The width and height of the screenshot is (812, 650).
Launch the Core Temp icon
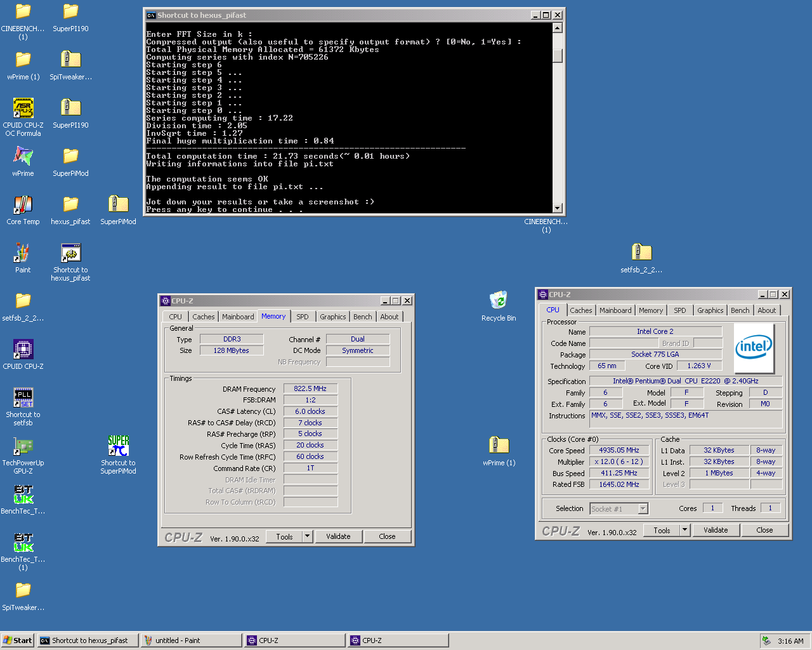[23, 204]
